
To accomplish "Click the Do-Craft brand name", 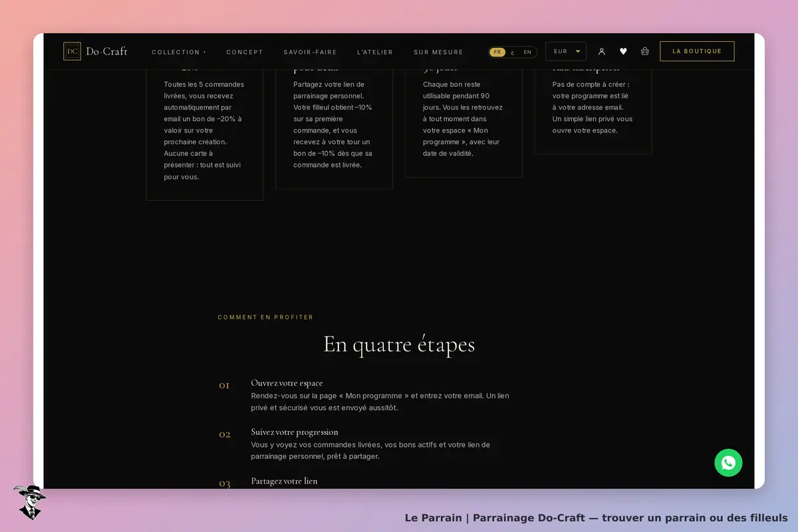I will [x=106, y=51].
